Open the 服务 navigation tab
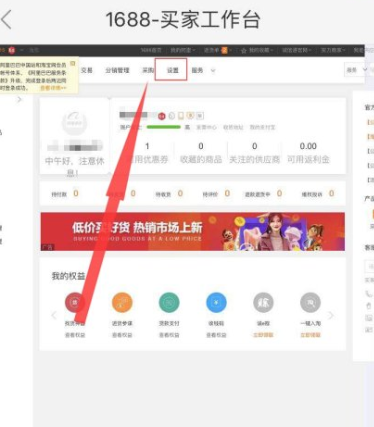The width and height of the screenshot is (374, 427). [197, 70]
